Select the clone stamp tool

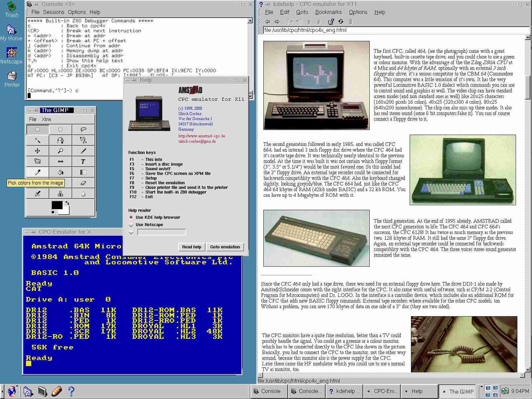point(60,193)
